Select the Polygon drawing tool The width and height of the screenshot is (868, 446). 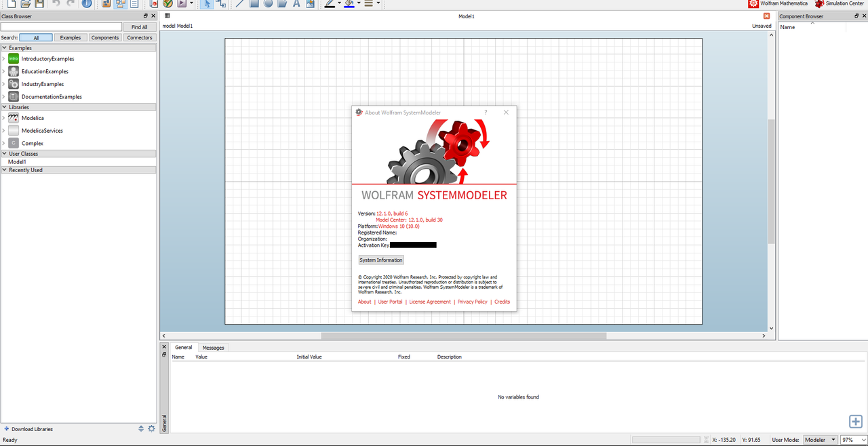282,3
